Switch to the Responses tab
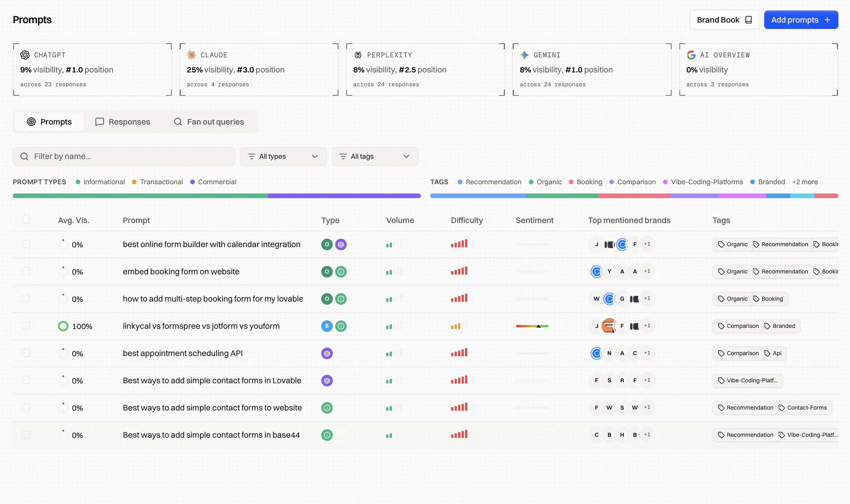Screen dimensions: 850x504 pyautogui.click(x=123, y=122)
